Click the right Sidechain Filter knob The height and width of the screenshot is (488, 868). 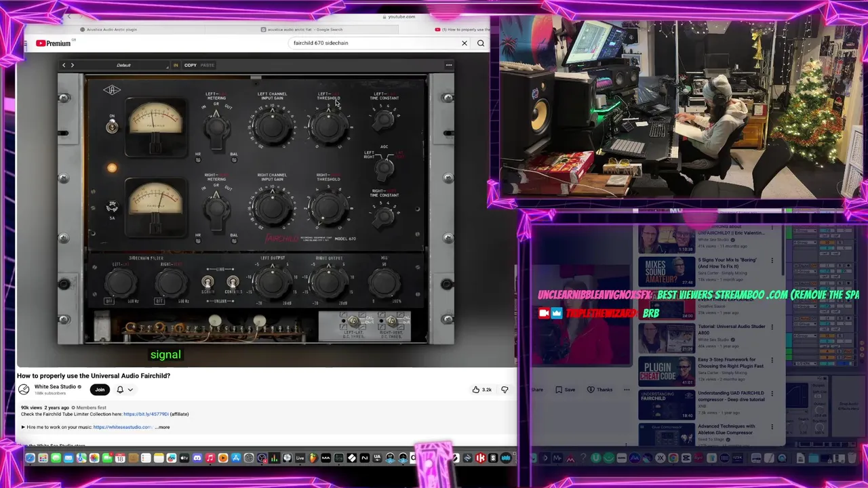[x=171, y=283]
